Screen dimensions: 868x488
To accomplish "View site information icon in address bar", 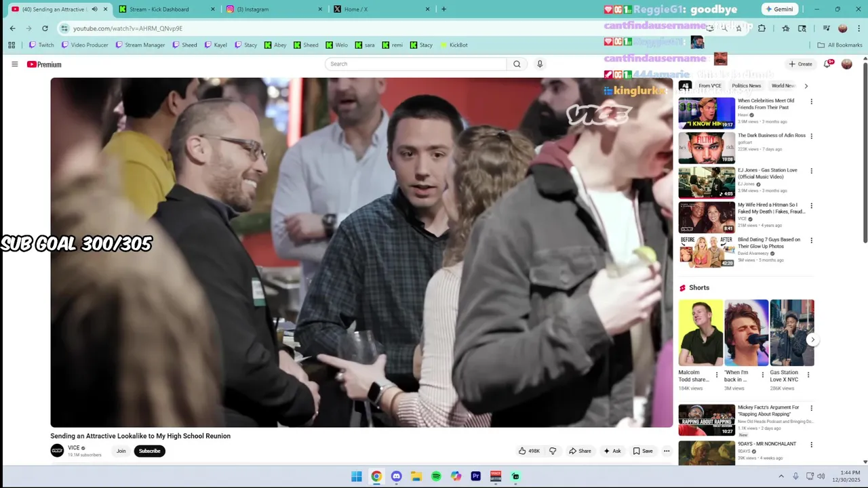I will 64,28.
